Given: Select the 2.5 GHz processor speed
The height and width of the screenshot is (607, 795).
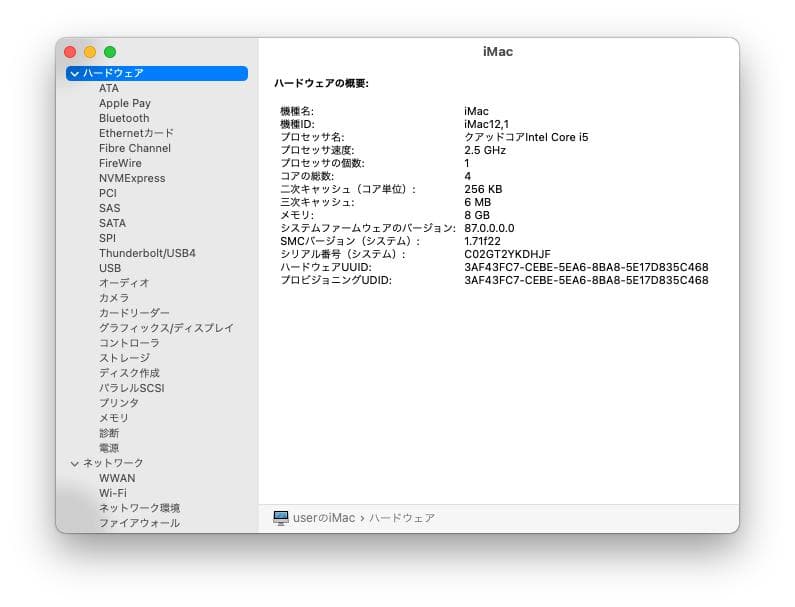Looking at the screenshot, I should pos(485,151).
